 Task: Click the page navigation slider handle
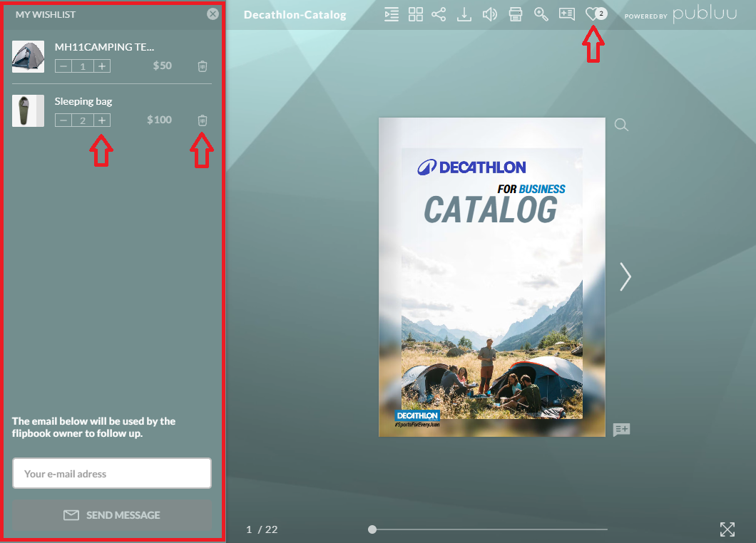[x=372, y=529]
